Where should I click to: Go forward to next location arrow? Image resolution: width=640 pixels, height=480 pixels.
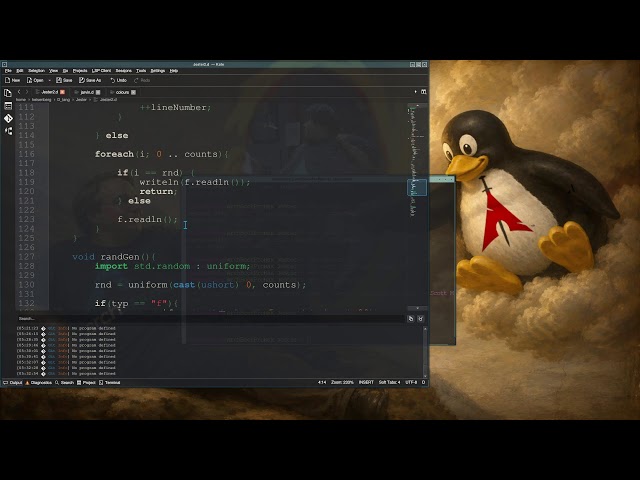27,92
